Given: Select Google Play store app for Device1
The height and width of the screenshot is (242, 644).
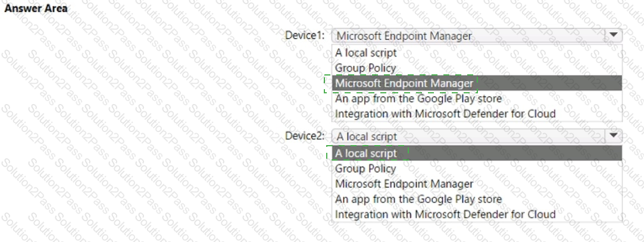Looking at the screenshot, I should click(418, 99).
